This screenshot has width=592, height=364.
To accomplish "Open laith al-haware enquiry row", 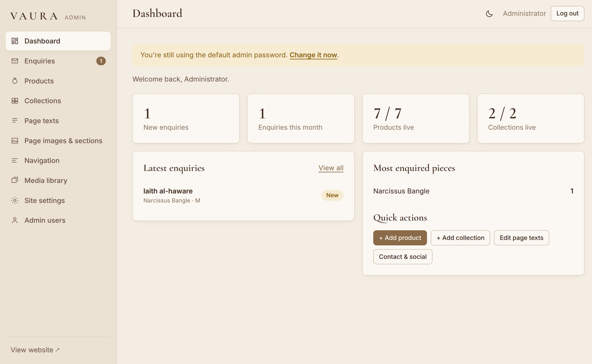I will click(243, 195).
